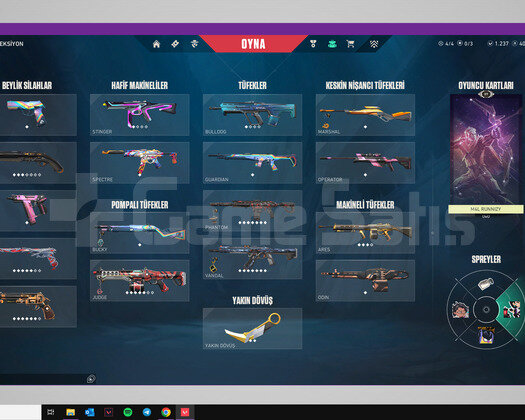The image size is (525, 420).
Task: Select the pink Frenzy sidearm card
Action: point(38,211)
